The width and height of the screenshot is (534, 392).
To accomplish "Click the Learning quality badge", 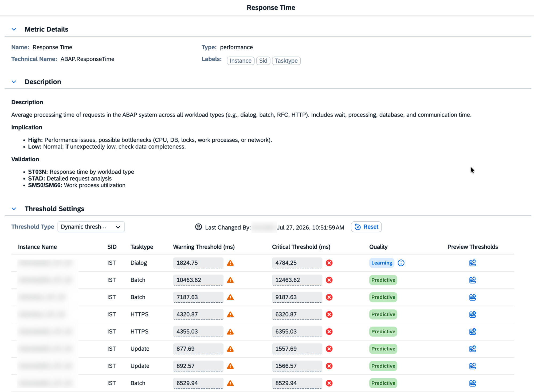I will (382, 263).
